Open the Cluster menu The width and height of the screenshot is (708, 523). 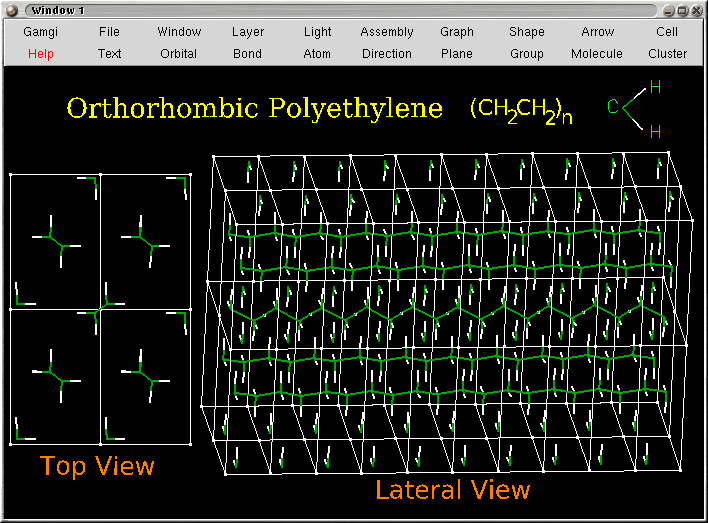click(x=667, y=54)
